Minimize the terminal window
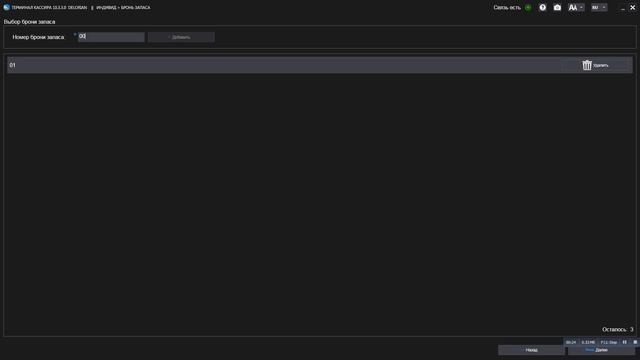Screen dimensions: 640x360 [x=622, y=8]
